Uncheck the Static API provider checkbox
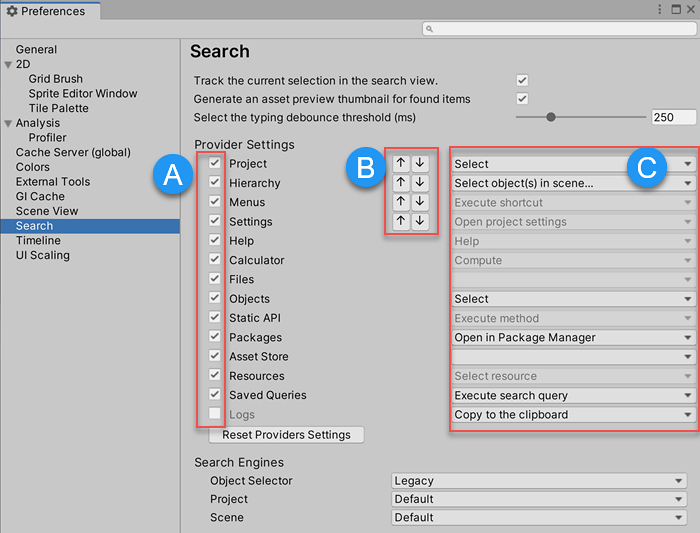 pos(215,317)
